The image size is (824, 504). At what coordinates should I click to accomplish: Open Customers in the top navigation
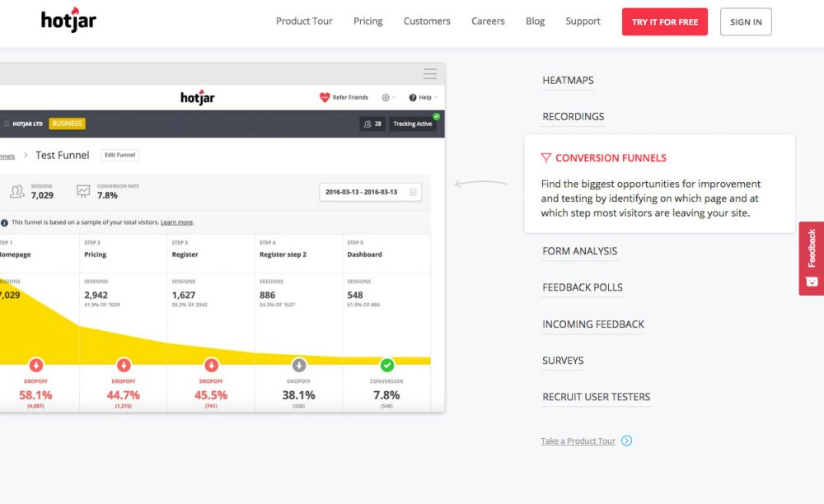click(x=427, y=21)
